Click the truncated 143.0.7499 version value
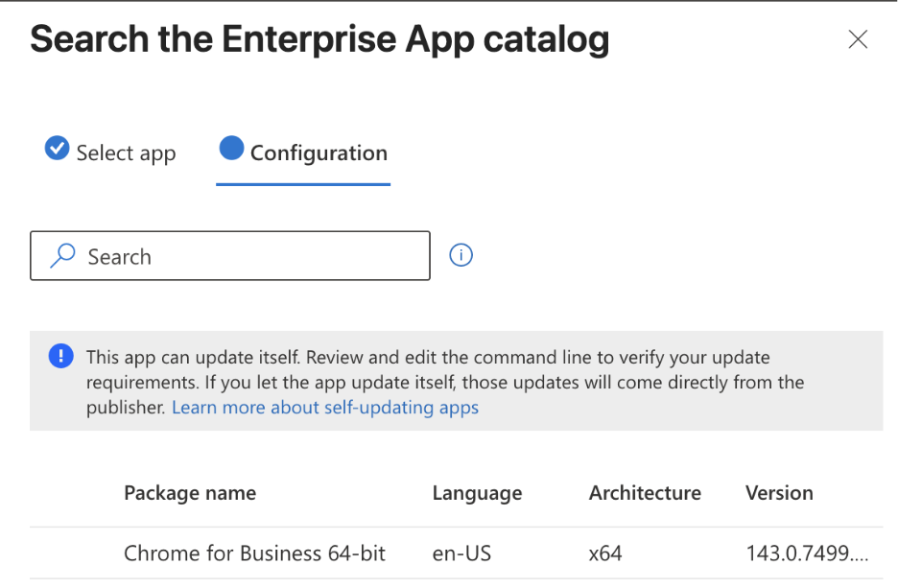Image resolution: width=898 pixels, height=588 pixels. click(806, 553)
